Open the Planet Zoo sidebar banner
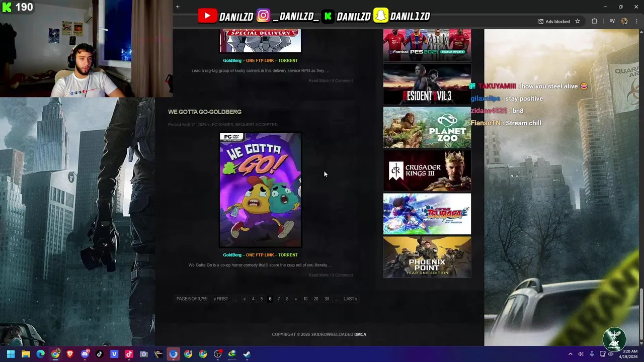The height and width of the screenshot is (362, 644). click(x=427, y=127)
